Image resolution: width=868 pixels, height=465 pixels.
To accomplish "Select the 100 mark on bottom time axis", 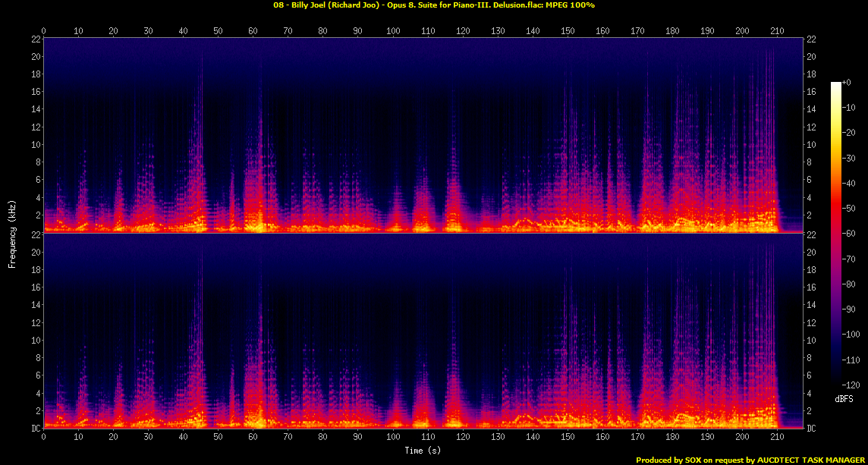I will click(x=393, y=438).
